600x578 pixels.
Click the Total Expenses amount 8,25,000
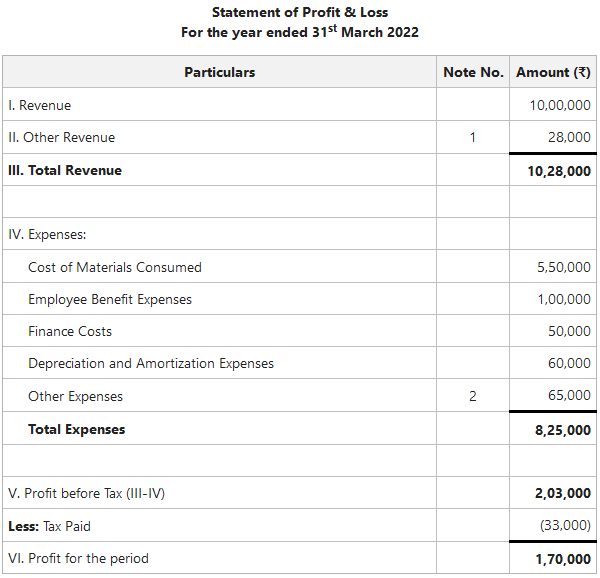tap(563, 430)
